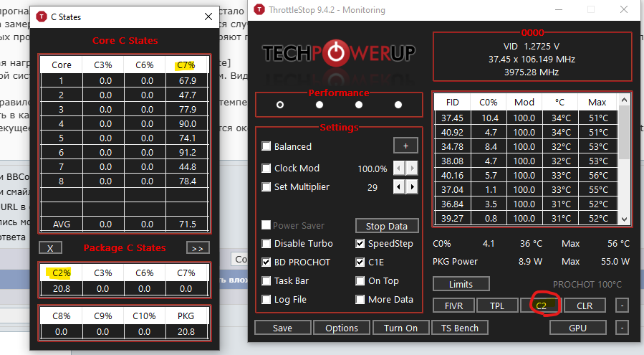The image size is (644, 355).
Task: Click ThrottleStop app icon in Monitoring title bar
Action: pos(259,9)
